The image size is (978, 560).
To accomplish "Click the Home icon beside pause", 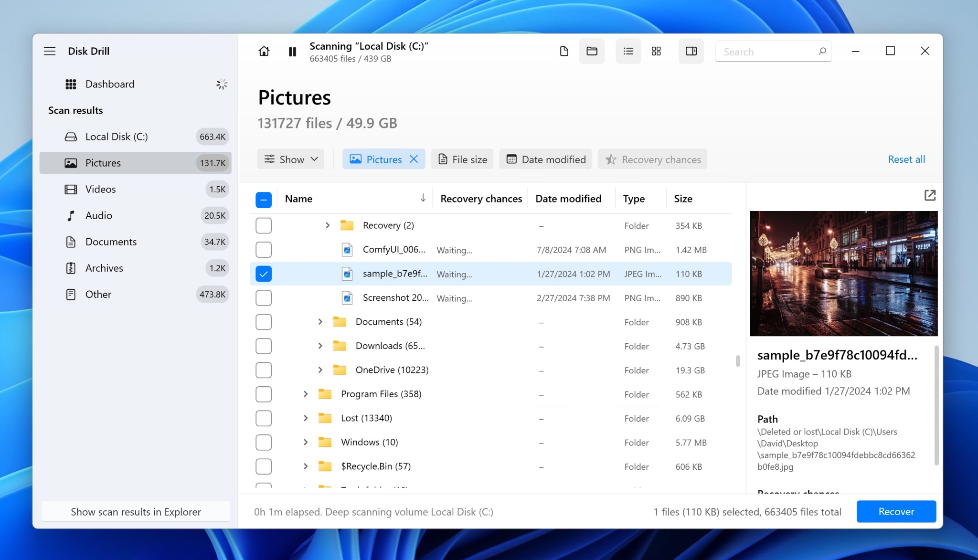I will coord(264,51).
